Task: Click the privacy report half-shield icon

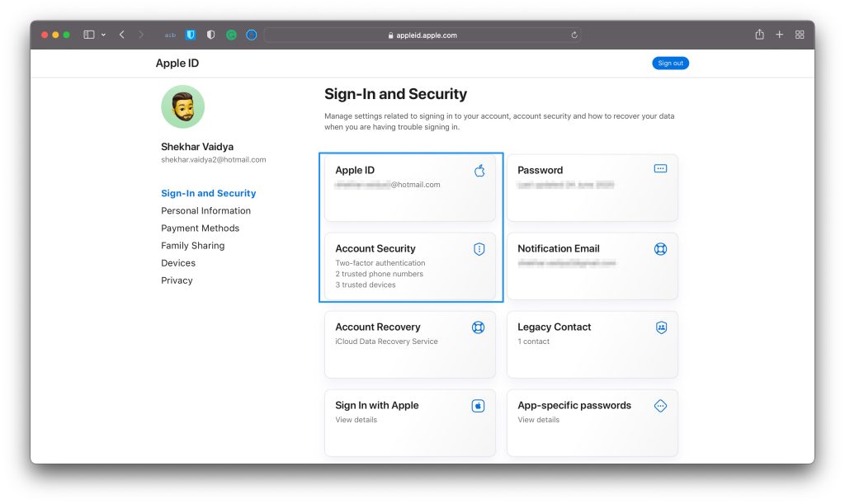Action: point(210,35)
